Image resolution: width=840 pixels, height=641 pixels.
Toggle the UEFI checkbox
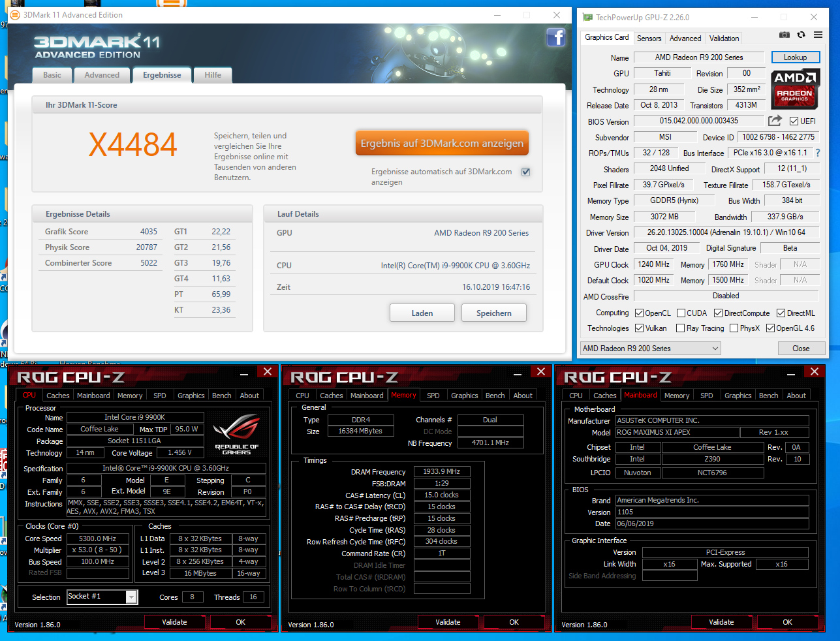[794, 121]
